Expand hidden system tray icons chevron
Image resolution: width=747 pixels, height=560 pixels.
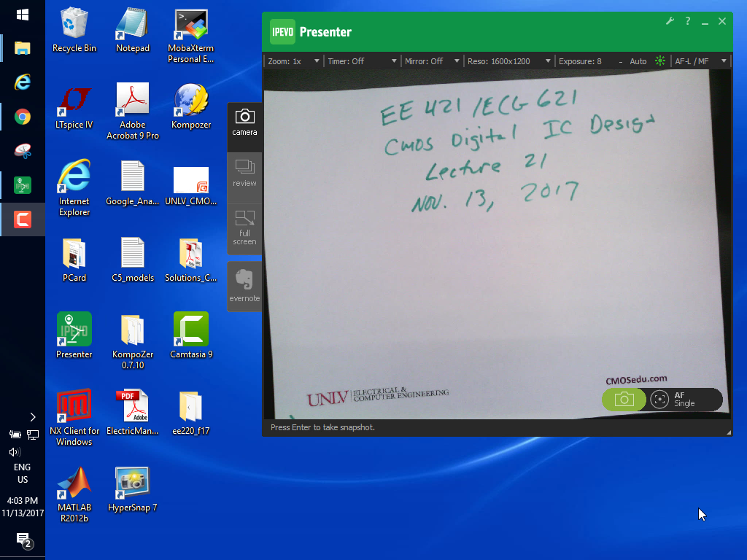[32, 417]
